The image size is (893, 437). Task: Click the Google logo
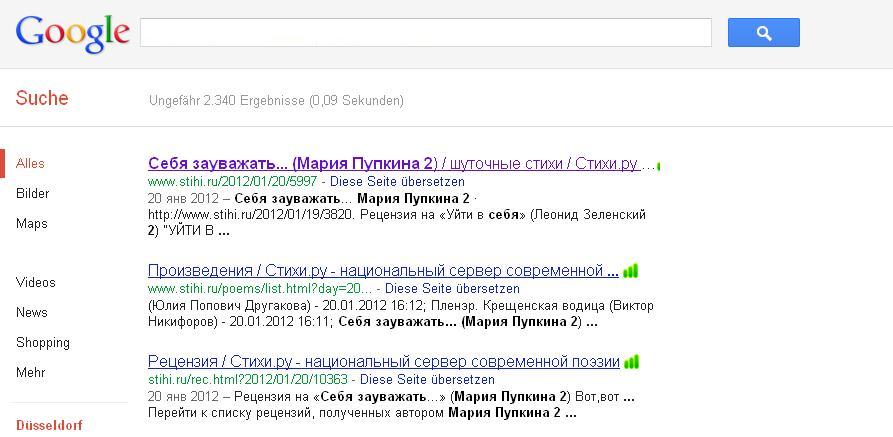[x=73, y=33]
